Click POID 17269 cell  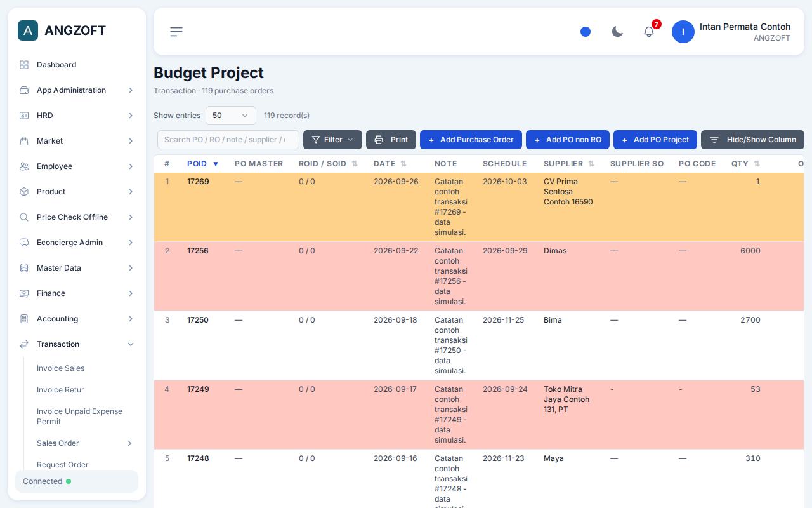pos(198,182)
